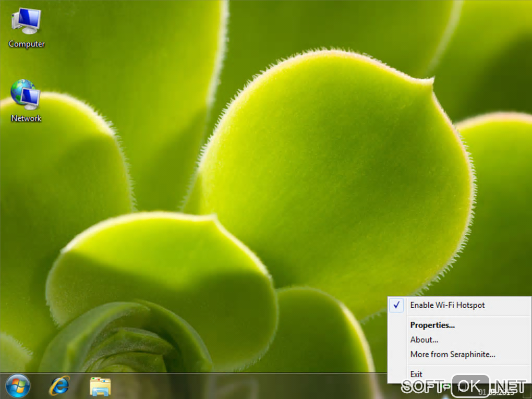Click the Computer icon label text
532x399 pixels.
pyautogui.click(x=27, y=44)
